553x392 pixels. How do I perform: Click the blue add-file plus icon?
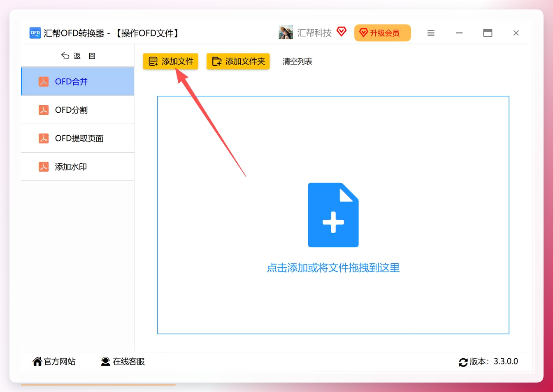click(333, 215)
